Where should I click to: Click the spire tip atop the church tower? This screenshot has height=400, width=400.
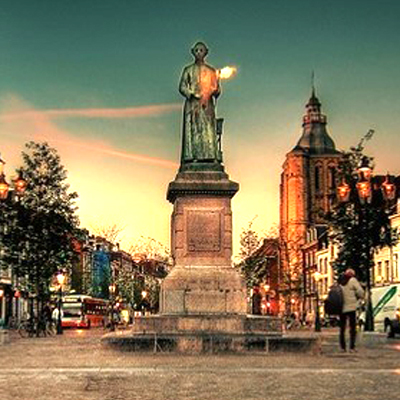[x=313, y=82]
